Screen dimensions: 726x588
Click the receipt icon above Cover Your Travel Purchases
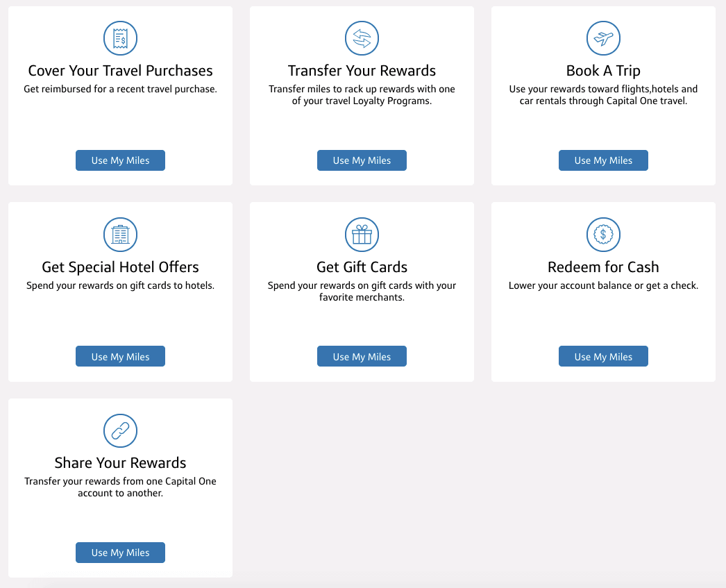120,38
